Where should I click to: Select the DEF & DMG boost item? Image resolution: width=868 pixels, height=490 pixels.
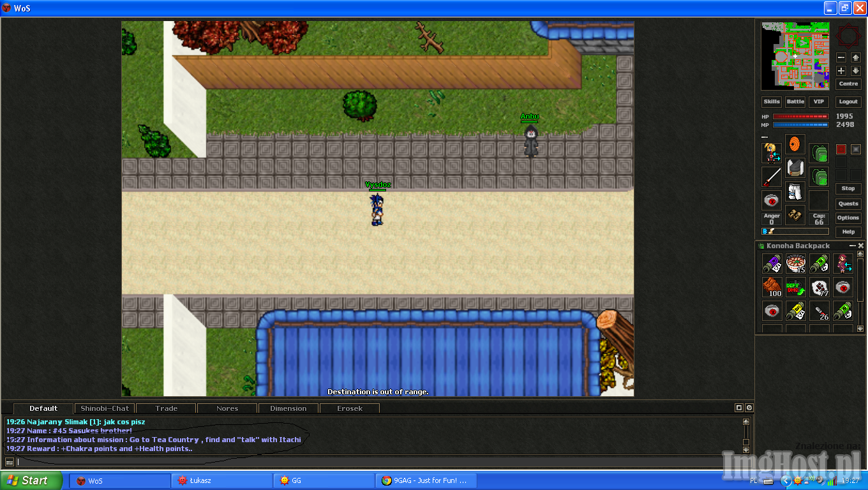pyautogui.click(x=795, y=287)
